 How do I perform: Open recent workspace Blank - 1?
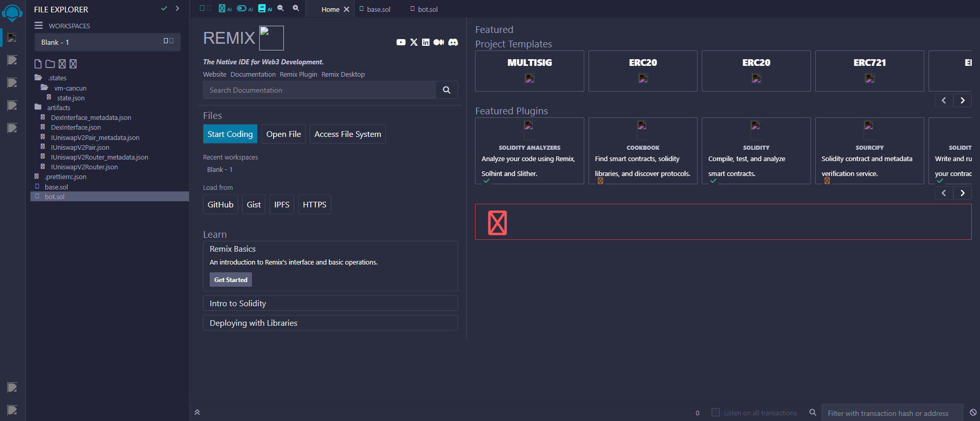220,170
